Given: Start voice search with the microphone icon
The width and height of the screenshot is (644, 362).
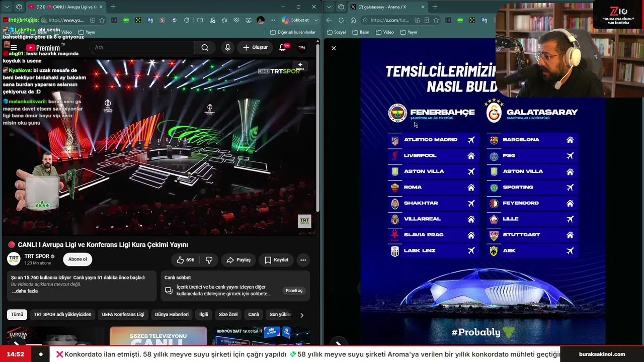Looking at the screenshot, I should (227, 47).
